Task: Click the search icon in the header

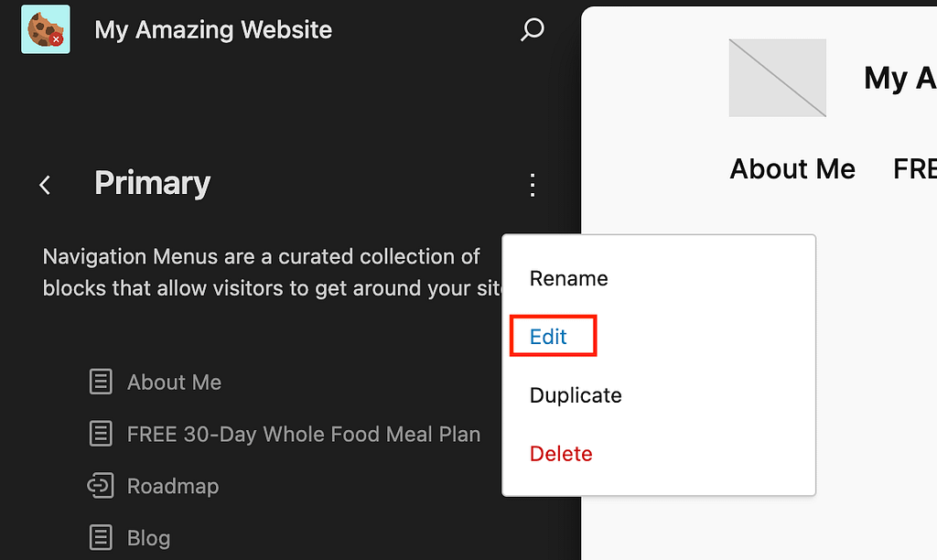Action: point(531,29)
